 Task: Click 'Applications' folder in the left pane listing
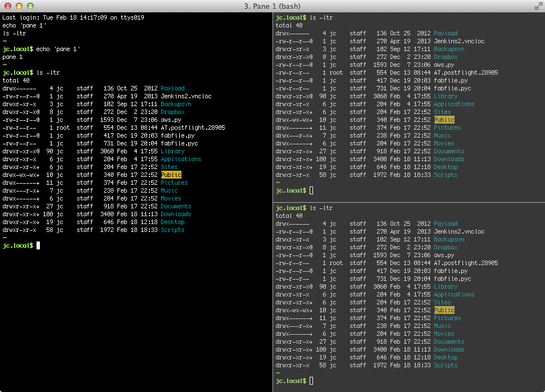pos(181,159)
